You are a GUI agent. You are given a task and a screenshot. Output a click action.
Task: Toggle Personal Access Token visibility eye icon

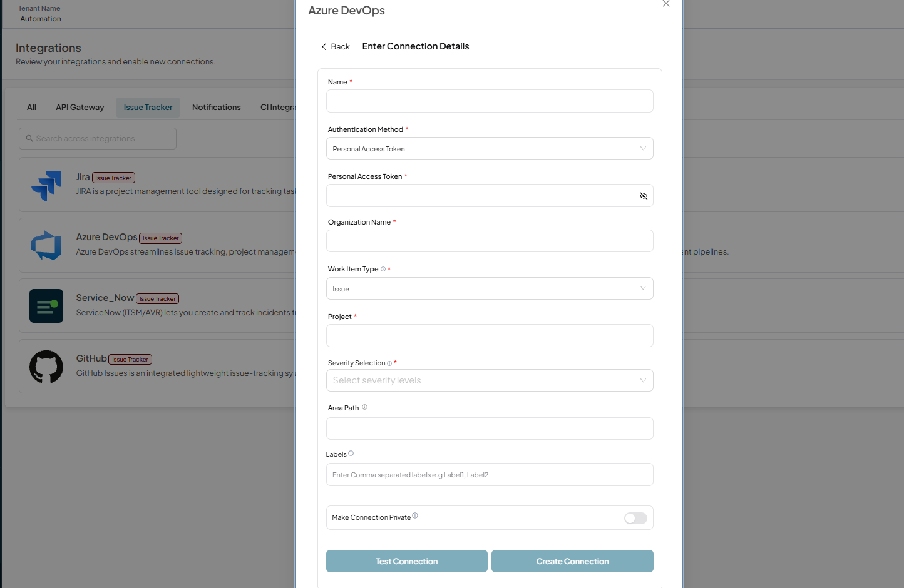click(644, 196)
